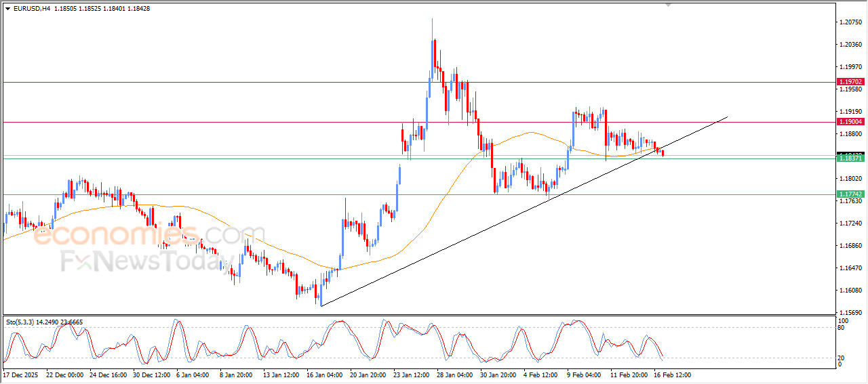Click the 6 Jan 04:00 time label
This screenshot has width=868, height=384.
coord(193,375)
